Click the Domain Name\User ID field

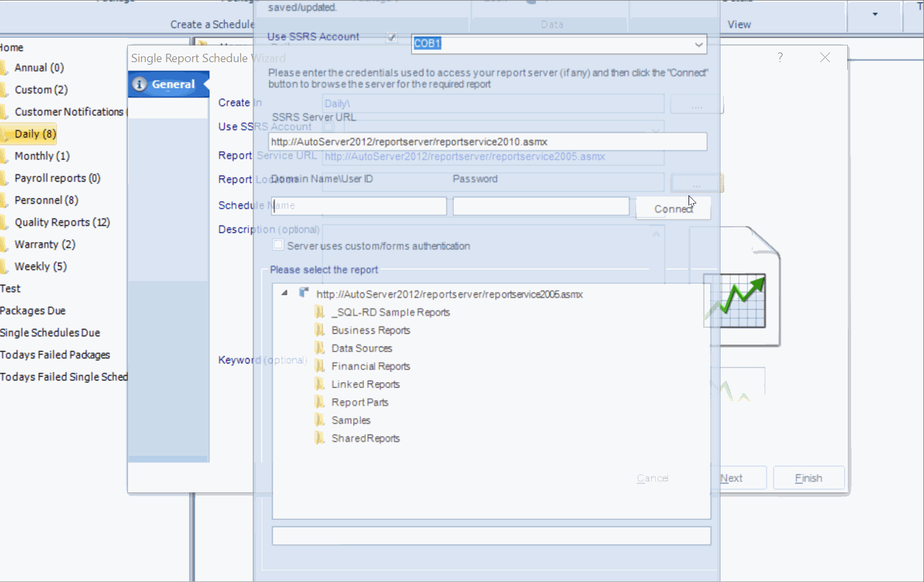(x=358, y=206)
